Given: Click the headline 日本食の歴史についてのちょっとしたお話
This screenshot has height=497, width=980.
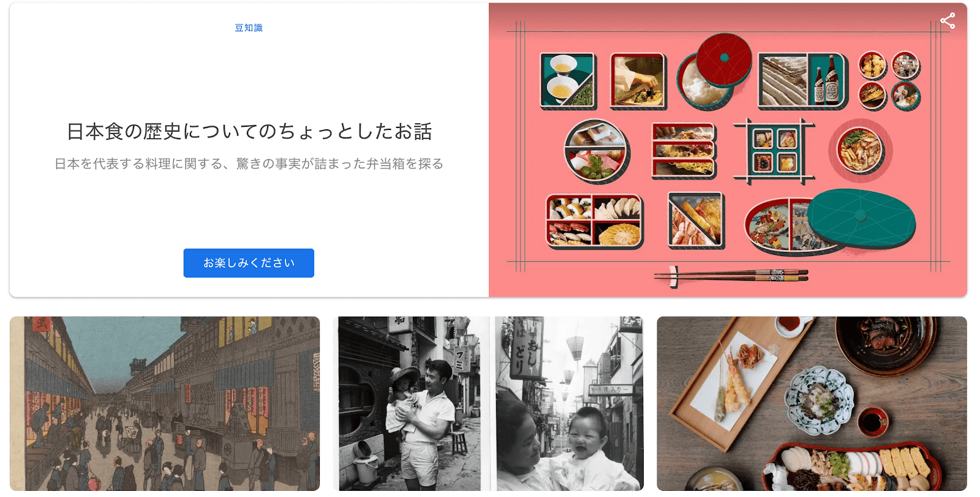Looking at the screenshot, I should (249, 131).
